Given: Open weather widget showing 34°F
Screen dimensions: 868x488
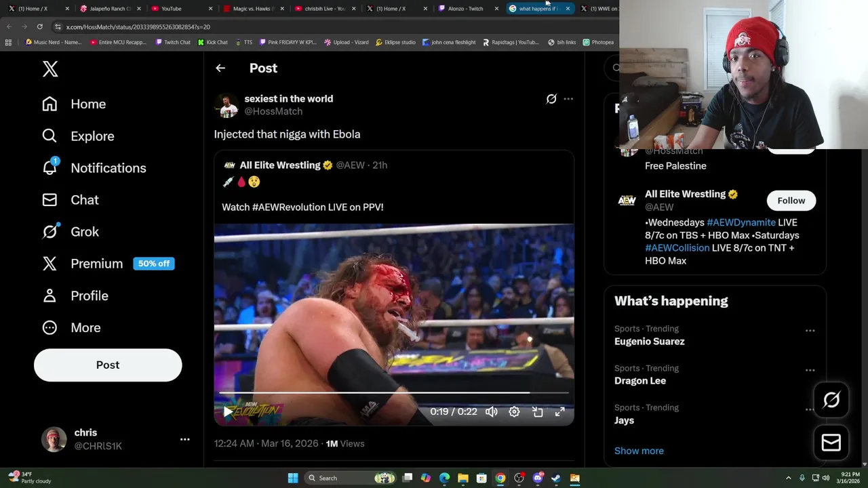Looking at the screenshot, I should click(28, 478).
